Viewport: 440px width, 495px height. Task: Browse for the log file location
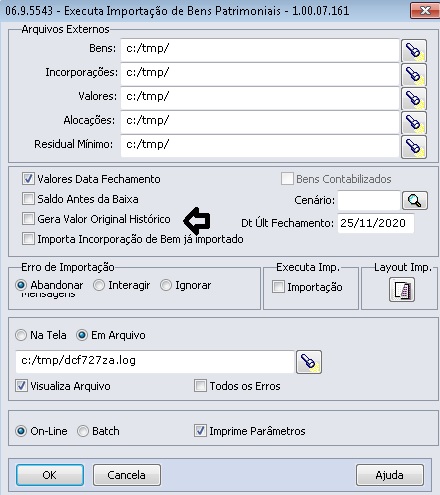(x=309, y=362)
